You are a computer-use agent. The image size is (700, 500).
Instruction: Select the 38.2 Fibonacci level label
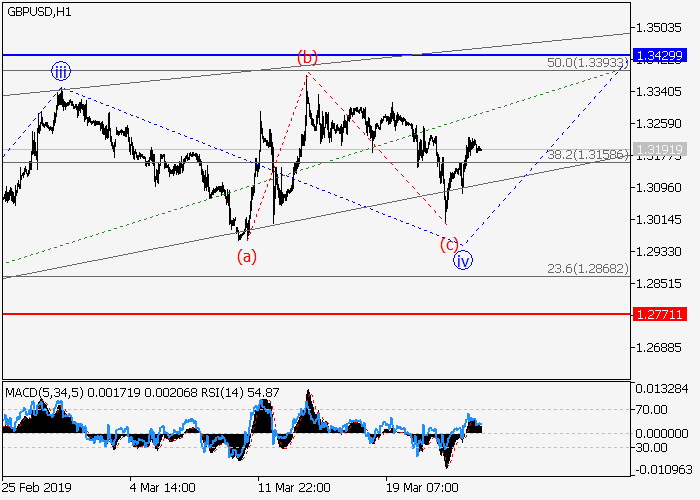(587, 155)
